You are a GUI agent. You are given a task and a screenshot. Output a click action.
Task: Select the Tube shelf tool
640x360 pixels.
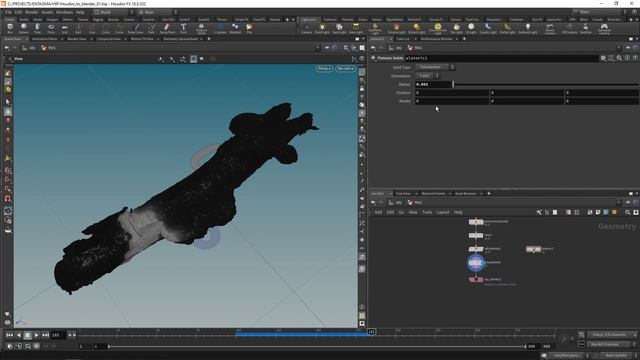[x=37, y=29]
